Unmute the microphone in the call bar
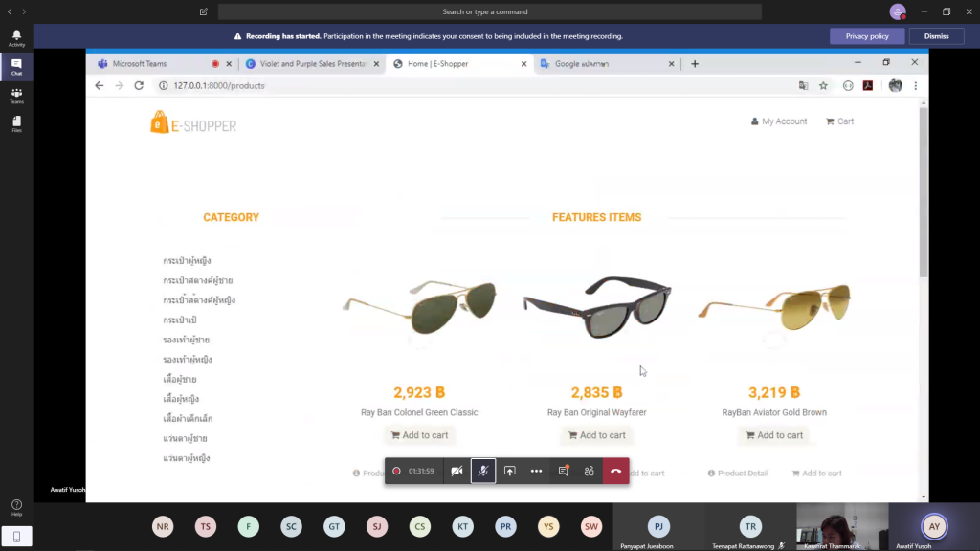 (483, 471)
